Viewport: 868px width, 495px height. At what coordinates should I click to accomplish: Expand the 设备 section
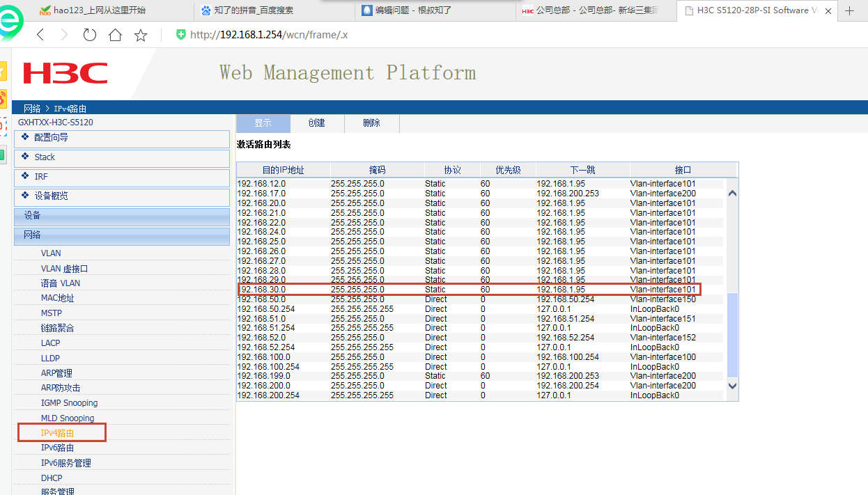(x=122, y=217)
